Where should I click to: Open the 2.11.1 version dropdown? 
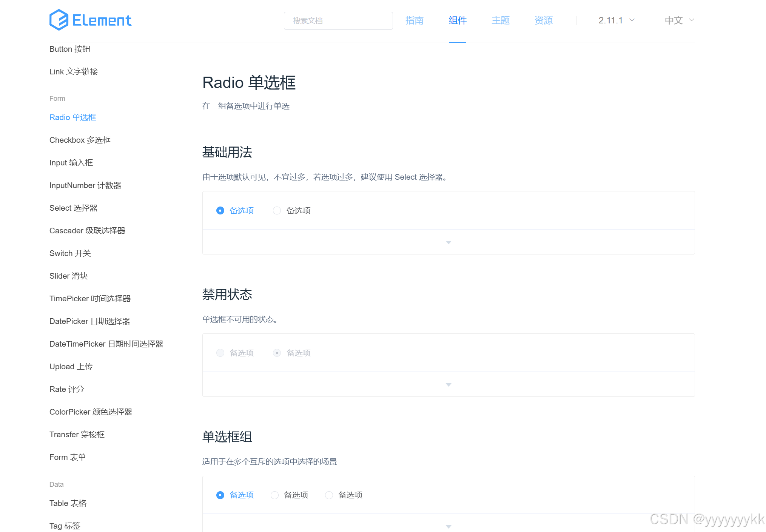click(616, 20)
